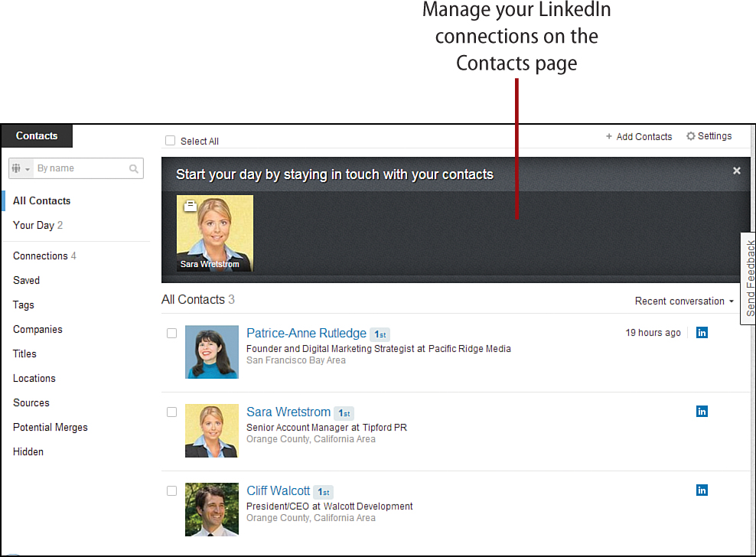756x557 pixels.
Task: Check the Select All checkbox
Action: pos(170,140)
